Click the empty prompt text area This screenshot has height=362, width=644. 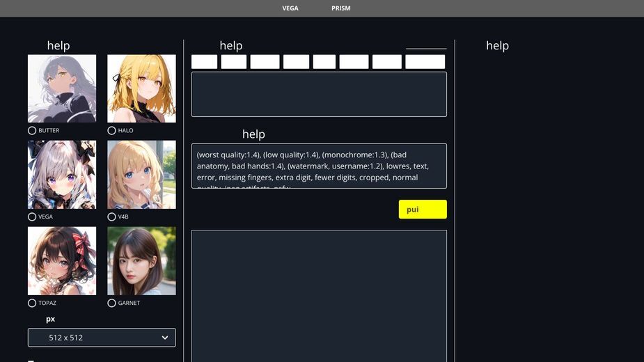tap(319, 94)
